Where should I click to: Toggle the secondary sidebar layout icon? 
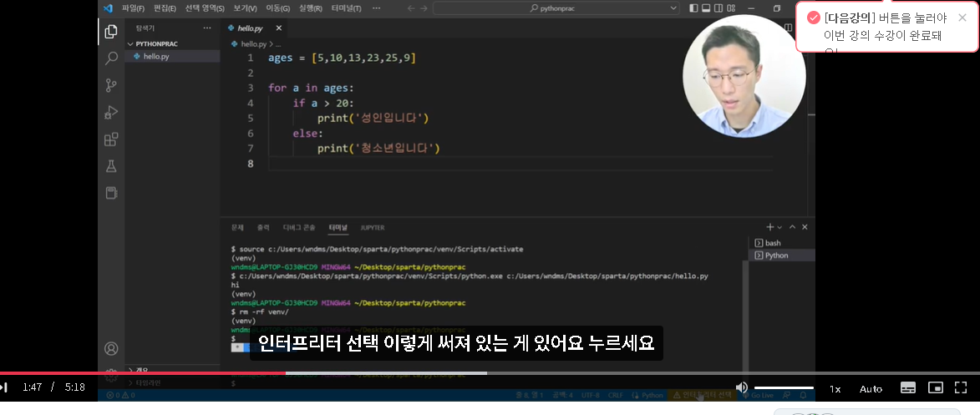718,8
